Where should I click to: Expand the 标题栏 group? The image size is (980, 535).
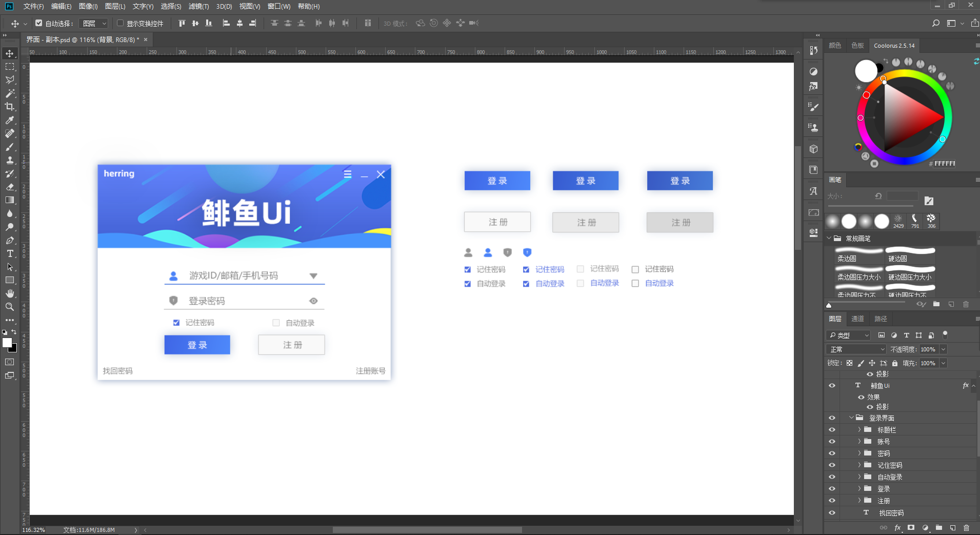click(859, 429)
